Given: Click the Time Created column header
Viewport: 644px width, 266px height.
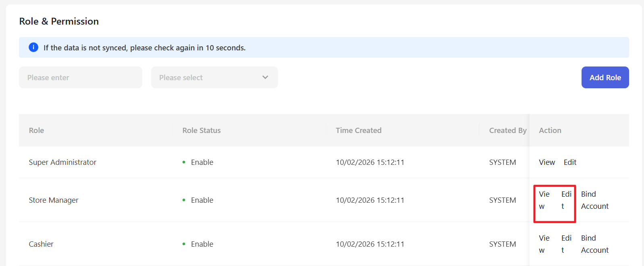Looking at the screenshot, I should 358,130.
